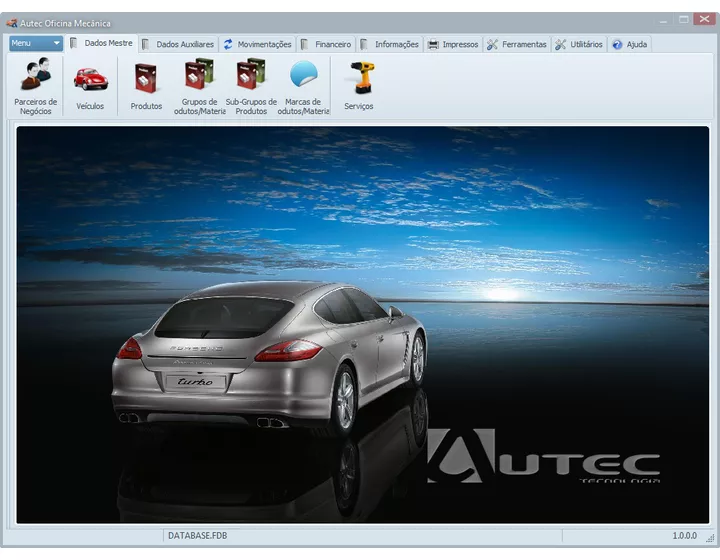Open the Financeiro tab
The height and width of the screenshot is (560, 720).
click(326, 45)
